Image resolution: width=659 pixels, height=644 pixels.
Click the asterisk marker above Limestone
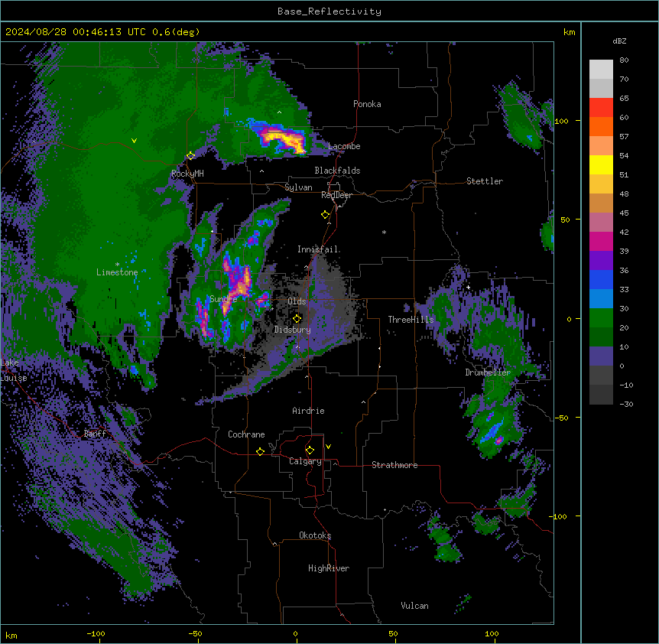[117, 265]
